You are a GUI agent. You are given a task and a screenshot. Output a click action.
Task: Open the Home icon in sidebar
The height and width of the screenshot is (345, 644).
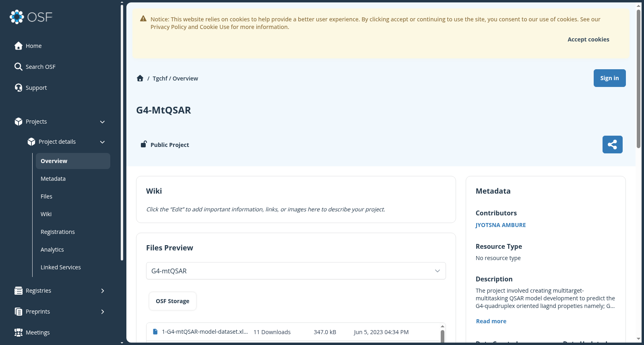click(19, 46)
